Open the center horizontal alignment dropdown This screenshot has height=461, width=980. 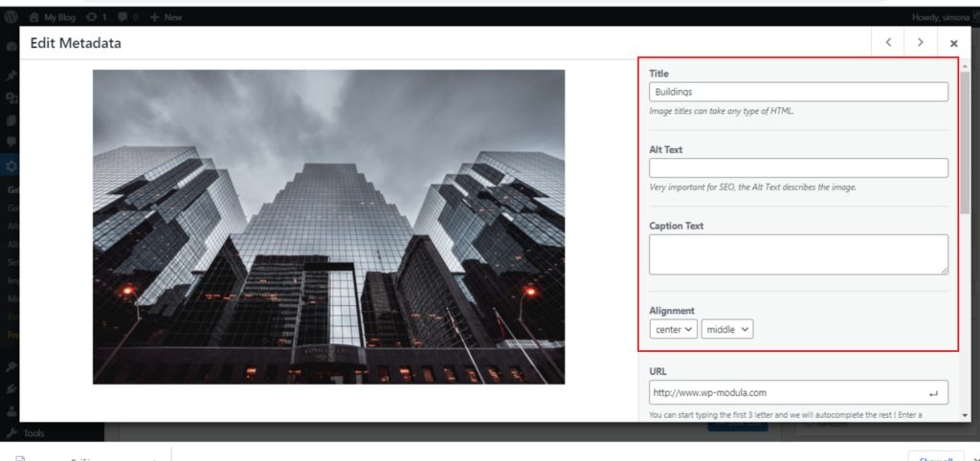pyautogui.click(x=673, y=329)
